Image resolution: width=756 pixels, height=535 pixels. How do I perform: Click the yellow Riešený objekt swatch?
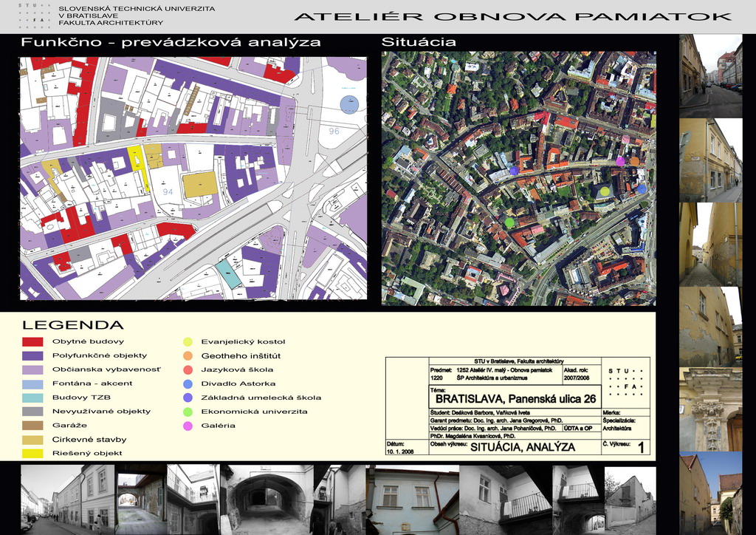pyautogui.click(x=32, y=454)
